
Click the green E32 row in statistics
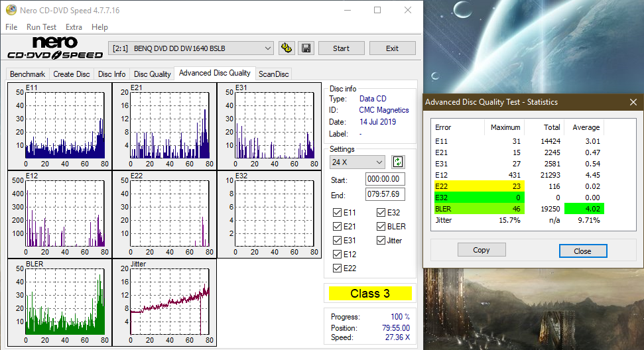(480, 198)
